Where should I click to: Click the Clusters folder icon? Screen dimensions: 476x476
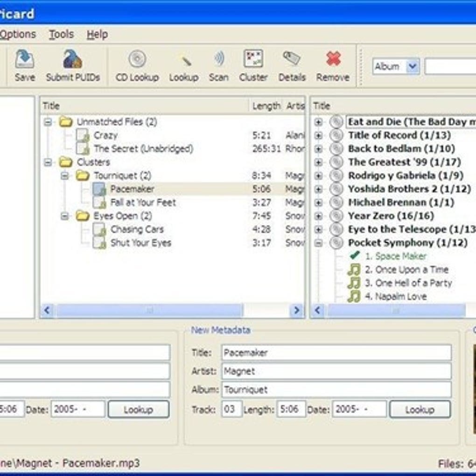tap(66, 162)
